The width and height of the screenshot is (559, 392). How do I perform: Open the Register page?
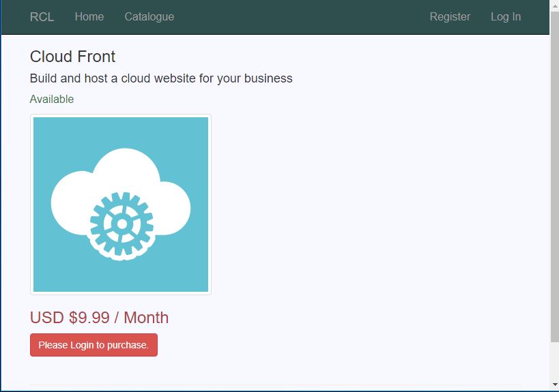pos(450,17)
